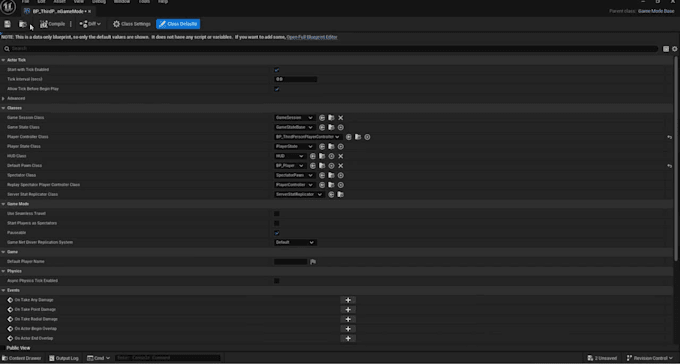Browse to Player Controller Class asset folder icon
The height and width of the screenshot is (364, 680).
pos(358,137)
